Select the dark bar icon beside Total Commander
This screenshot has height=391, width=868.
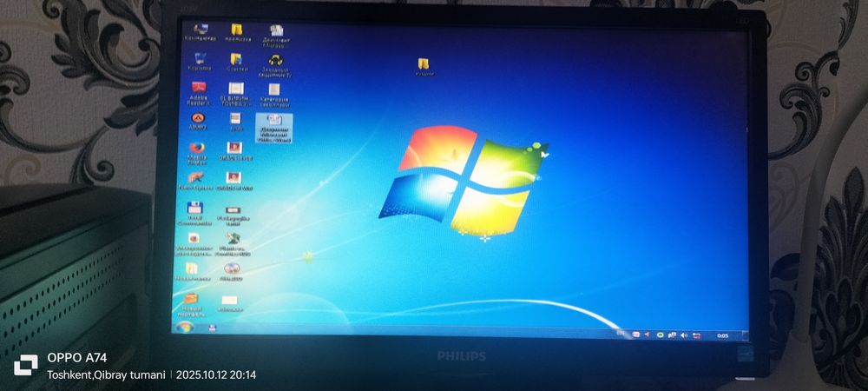tap(233, 215)
